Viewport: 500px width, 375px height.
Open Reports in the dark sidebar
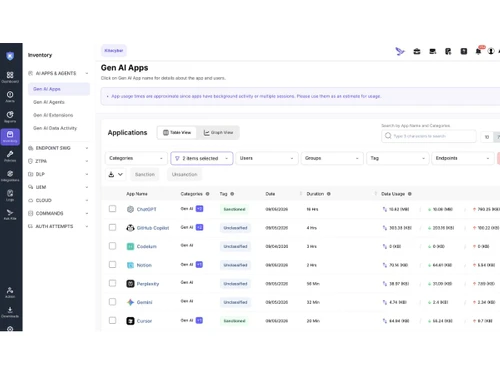pyautogui.click(x=10, y=117)
